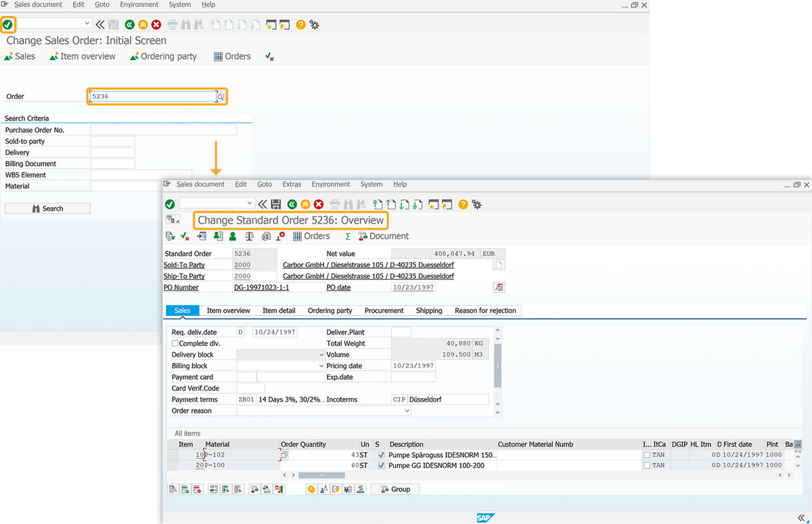This screenshot has height=524, width=812.
Task: Click Back green arrow in Initial Screen toolbar
Action: tap(130, 24)
